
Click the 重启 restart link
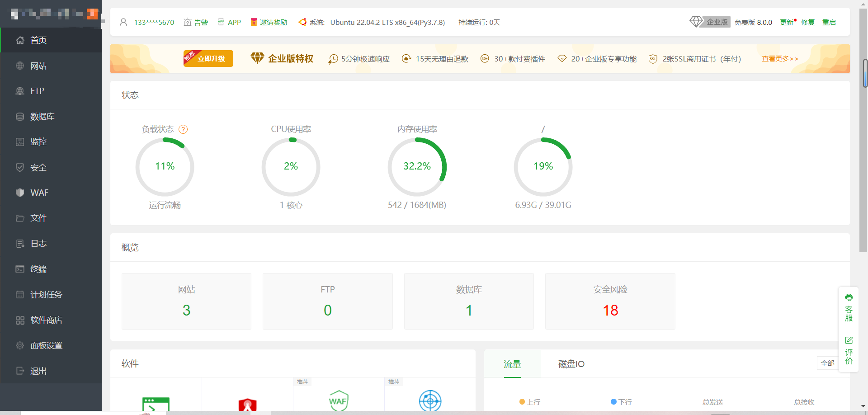point(829,22)
